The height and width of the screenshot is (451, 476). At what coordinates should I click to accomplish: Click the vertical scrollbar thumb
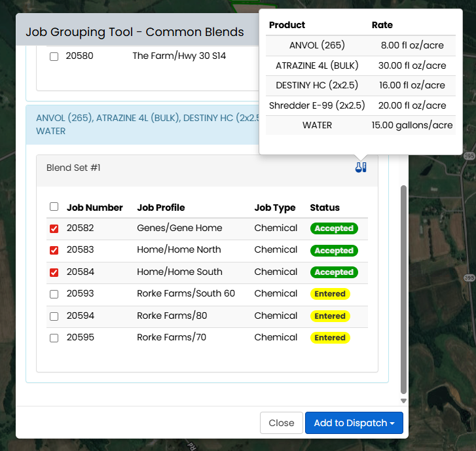click(403, 288)
